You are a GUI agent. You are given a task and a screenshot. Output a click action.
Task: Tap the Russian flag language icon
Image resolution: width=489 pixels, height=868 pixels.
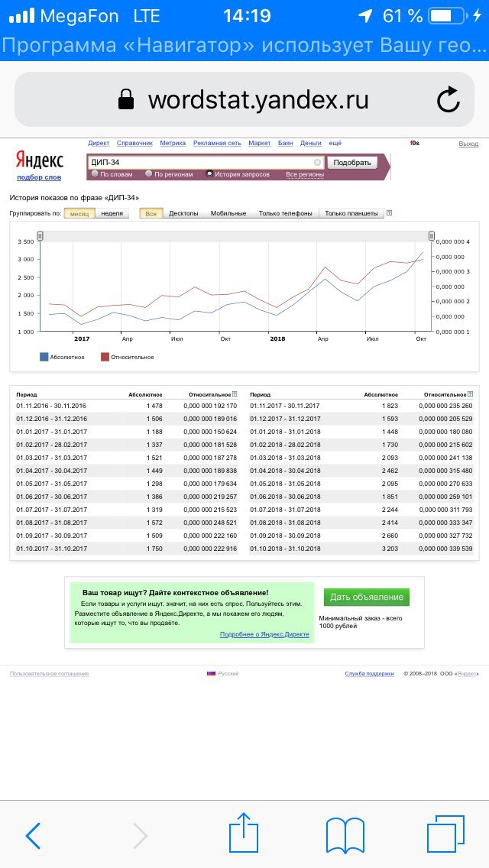(x=211, y=674)
